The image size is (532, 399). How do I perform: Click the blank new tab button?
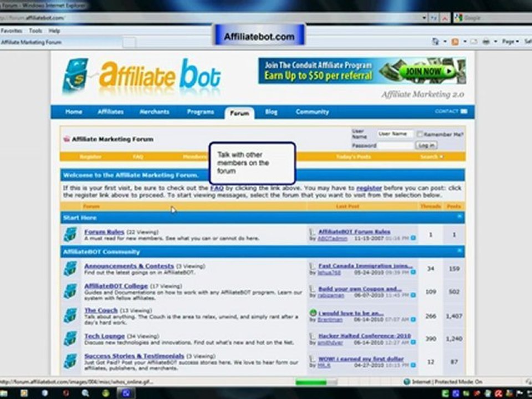coord(129,43)
